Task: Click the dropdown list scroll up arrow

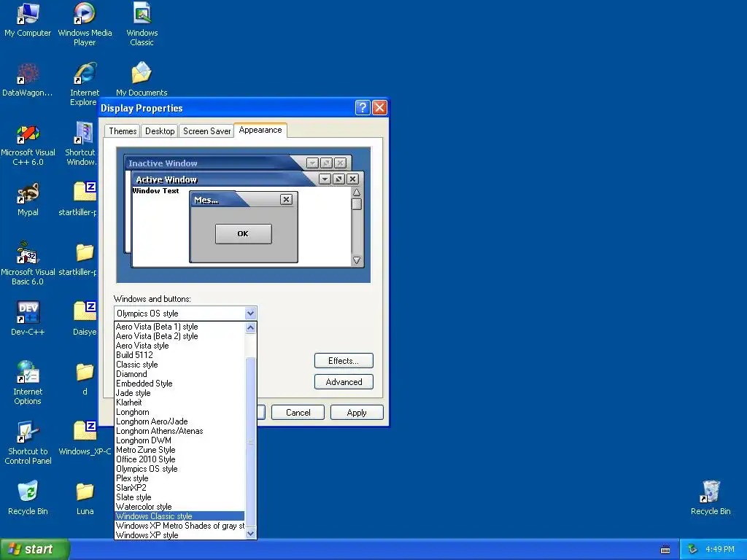Action: [251, 327]
